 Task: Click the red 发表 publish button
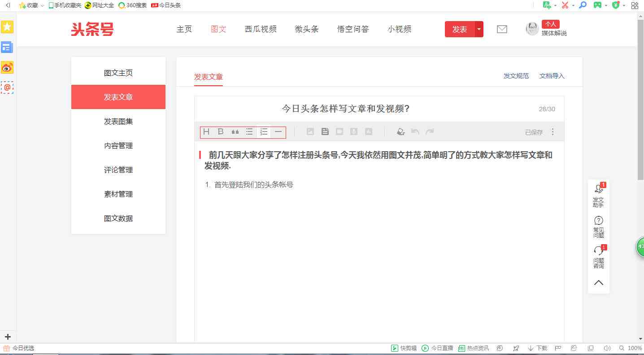460,29
